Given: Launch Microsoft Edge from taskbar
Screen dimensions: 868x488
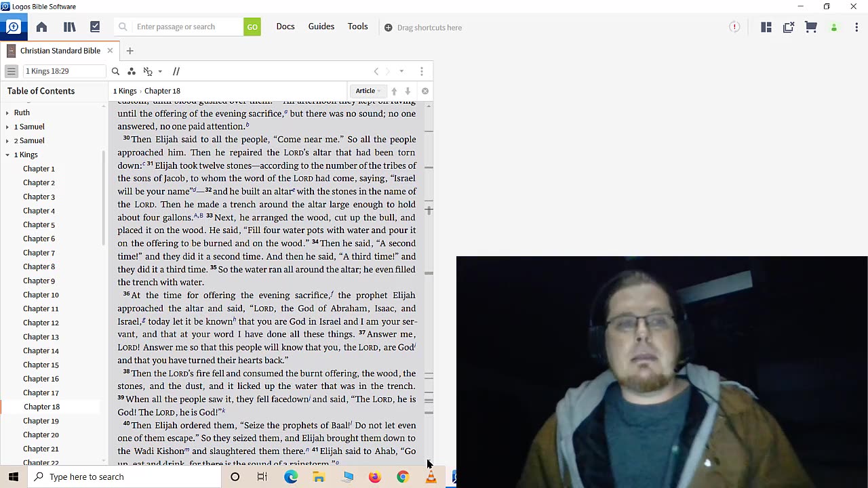Looking at the screenshot, I should 291,476.
